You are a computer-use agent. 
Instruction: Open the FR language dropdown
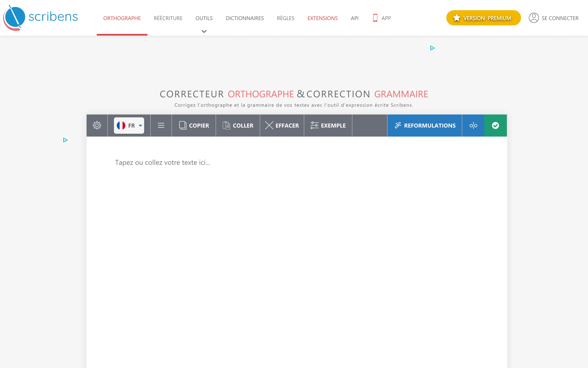click(129, 125)
